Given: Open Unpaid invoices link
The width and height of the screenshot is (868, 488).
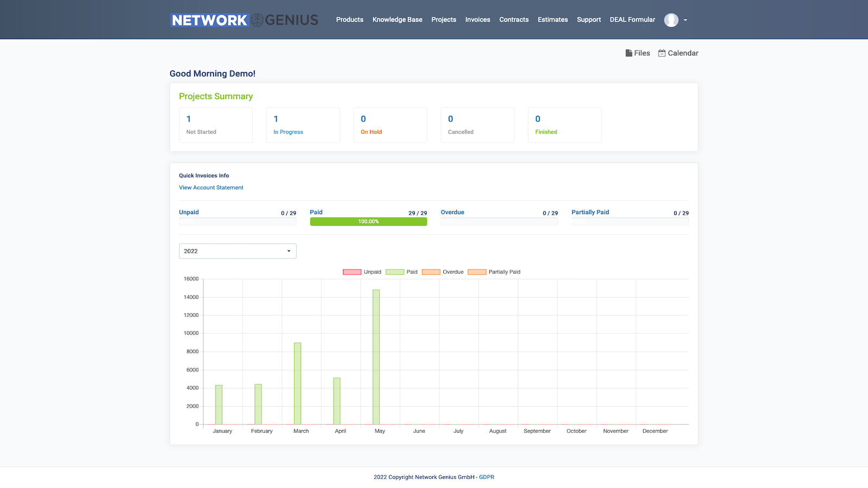Looking at the screenshot, I should [x=189, y=212].
